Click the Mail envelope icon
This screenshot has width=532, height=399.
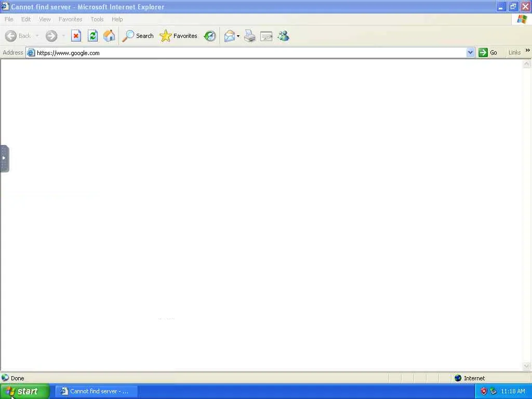coord(230,36)
